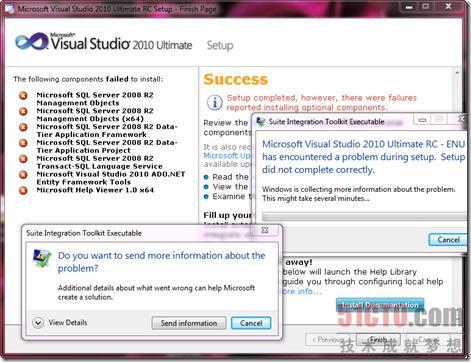
Task: Cancel the send information dialog
Action: [x=251, y=323]
